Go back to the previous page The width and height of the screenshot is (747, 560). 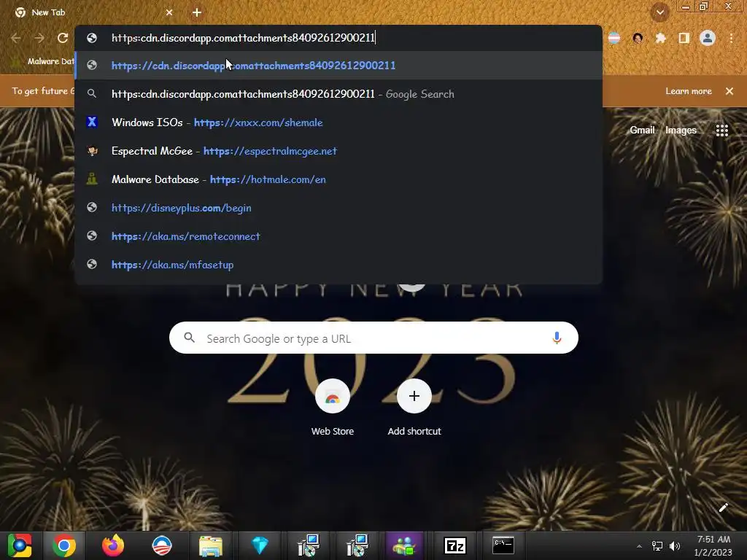16,38
